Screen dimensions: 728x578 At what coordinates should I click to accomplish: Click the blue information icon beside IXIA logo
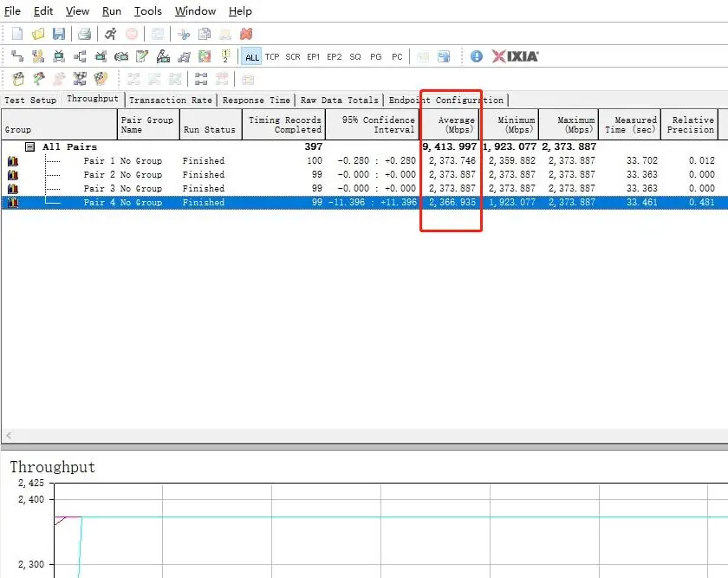(477, 56)
